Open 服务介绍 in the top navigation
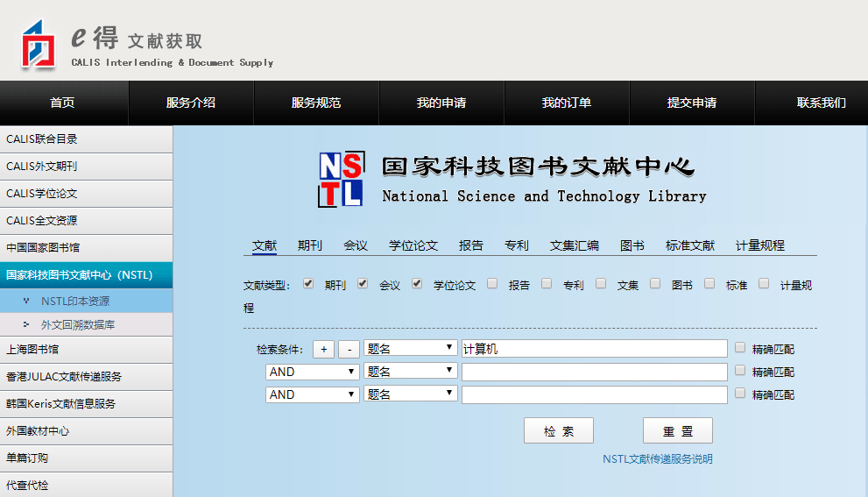This screenshot has width=868, height=497. click(x=191, y=103)
